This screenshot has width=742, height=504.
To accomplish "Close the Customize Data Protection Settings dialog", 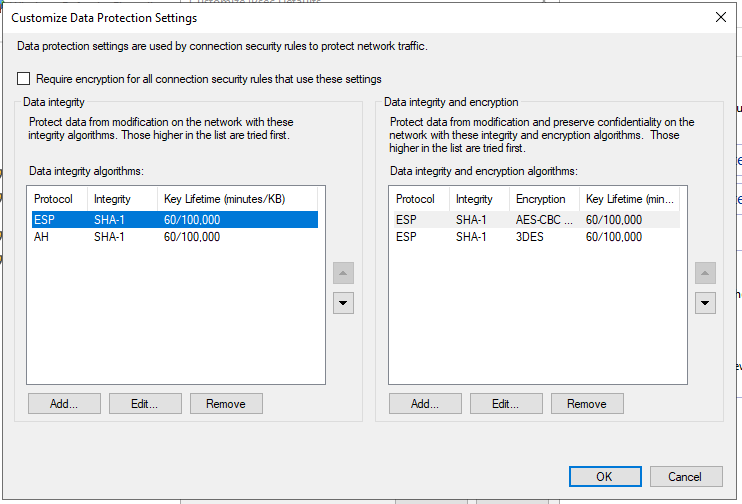I will [x=720, y=17].
